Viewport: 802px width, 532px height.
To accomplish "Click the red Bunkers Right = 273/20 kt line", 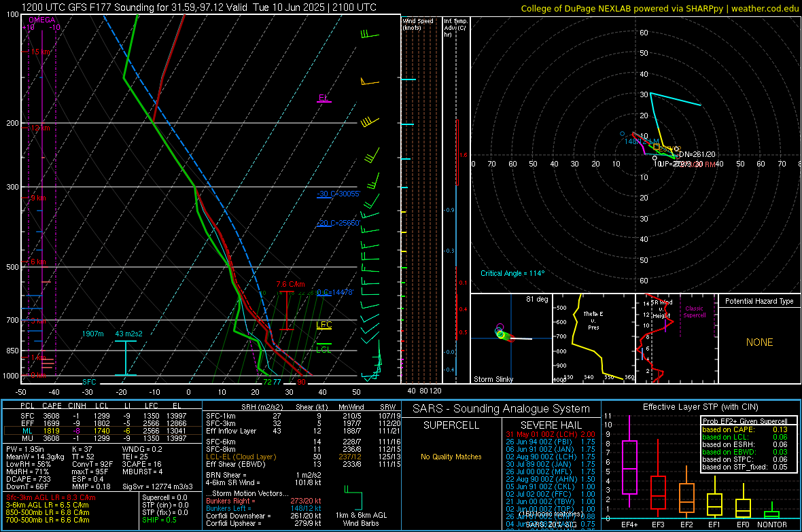I will (264, 501).
